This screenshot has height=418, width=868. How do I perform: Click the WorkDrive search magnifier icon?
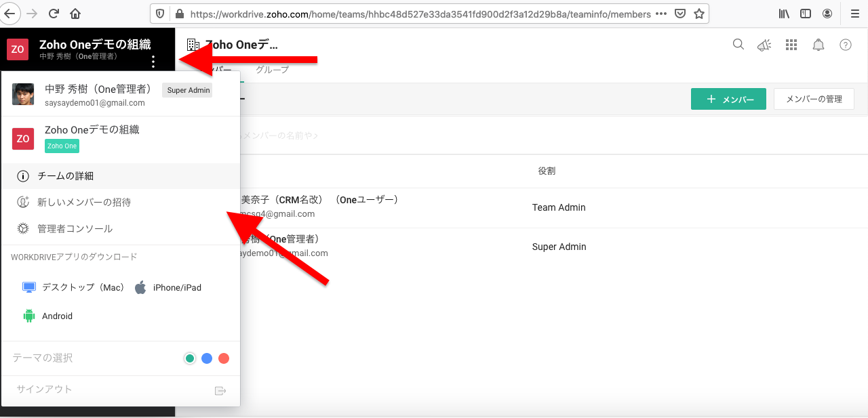[738, 45]
